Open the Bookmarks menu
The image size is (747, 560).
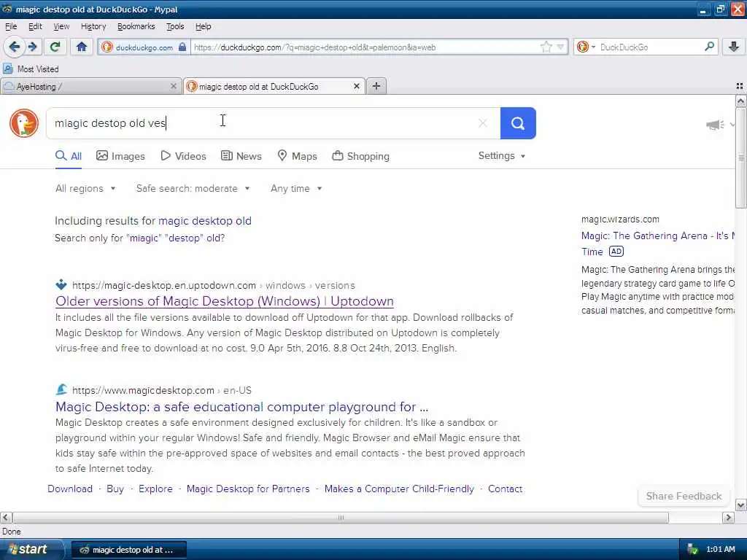pos(136,26)
